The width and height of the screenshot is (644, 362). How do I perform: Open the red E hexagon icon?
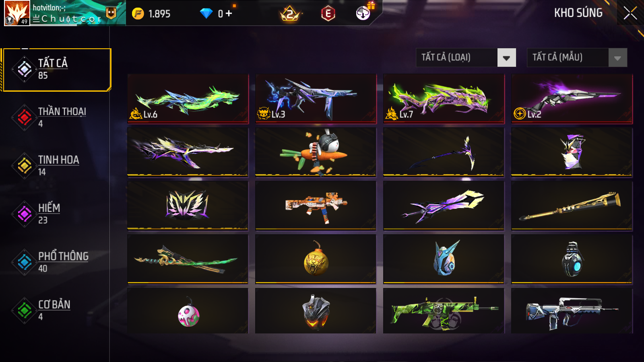point(328,14)
